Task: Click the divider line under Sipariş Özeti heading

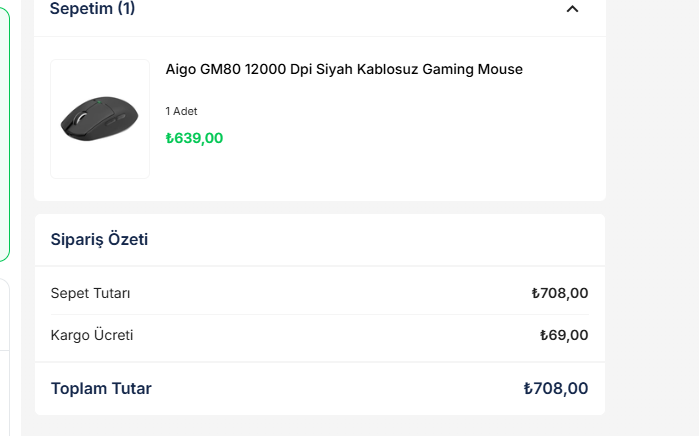Action: pos(320,266)
